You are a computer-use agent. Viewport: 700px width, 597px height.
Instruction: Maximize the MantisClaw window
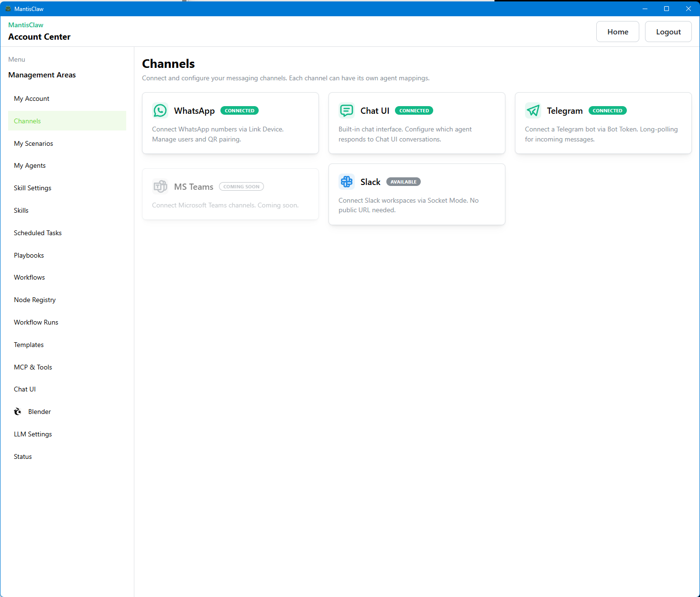point(667,9)
